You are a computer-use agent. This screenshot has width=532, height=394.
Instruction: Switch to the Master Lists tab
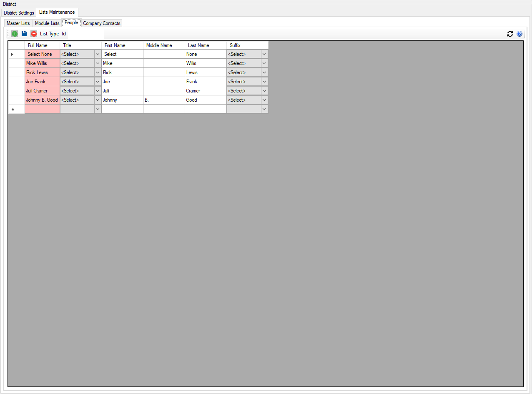click(18, 23)
